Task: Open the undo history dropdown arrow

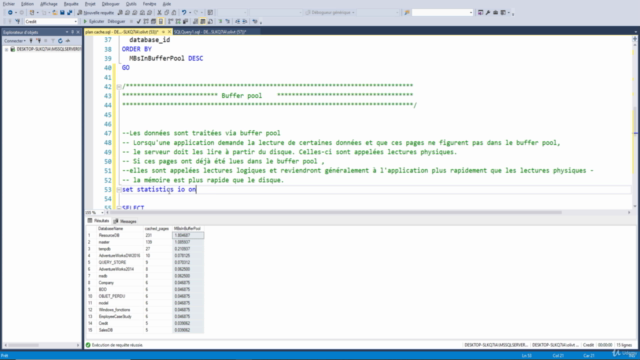Action: [190, 12]
